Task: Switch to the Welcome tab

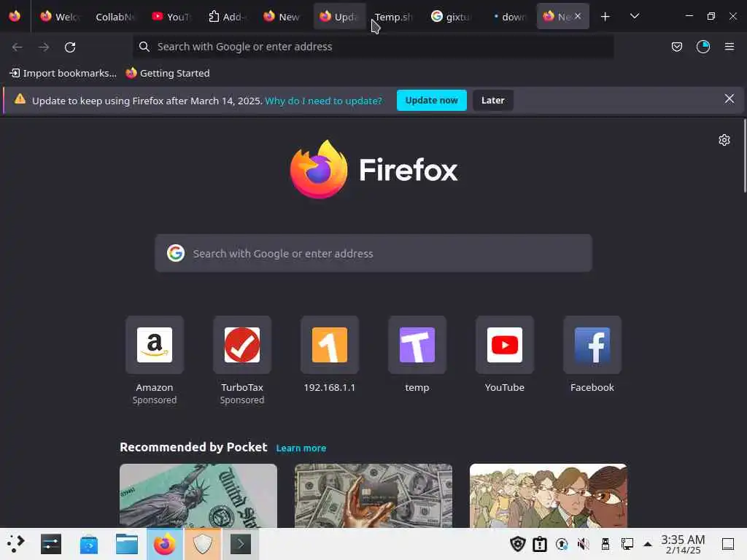Action: (x=60, y=17)
